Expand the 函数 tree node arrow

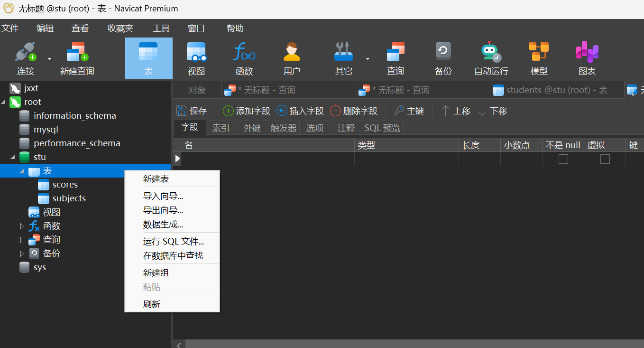tap(22, 226)
